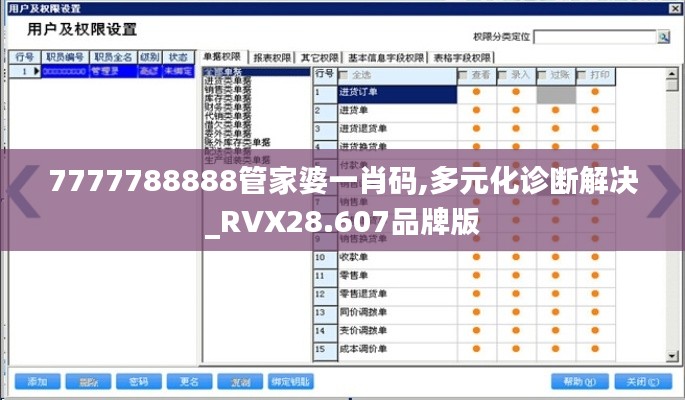Toggle 打印 permission dot for 进货订单
The image size is (685, 400).
point(595,92)
